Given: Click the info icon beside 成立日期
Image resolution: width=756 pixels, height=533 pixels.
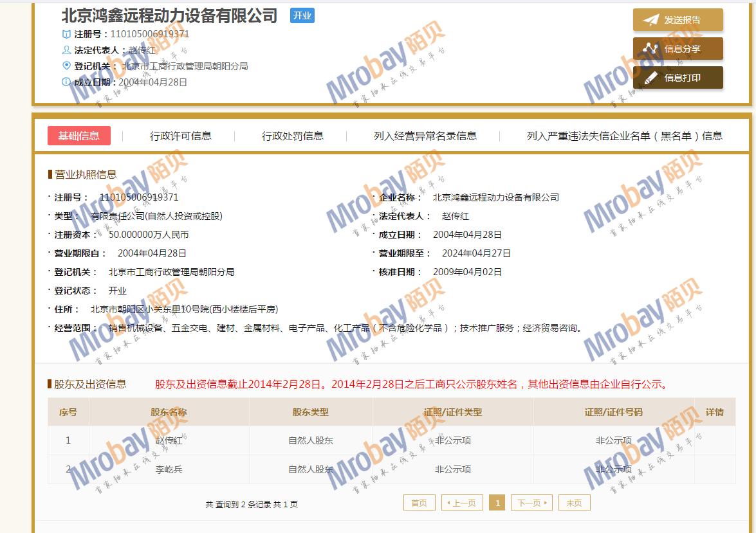Looking at the screenshot, I should click(x=66, y=82).
